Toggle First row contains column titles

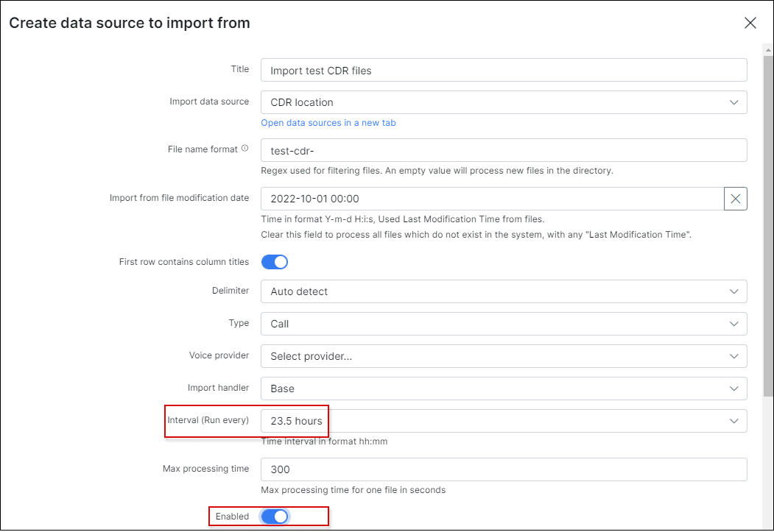pos(274,262)
